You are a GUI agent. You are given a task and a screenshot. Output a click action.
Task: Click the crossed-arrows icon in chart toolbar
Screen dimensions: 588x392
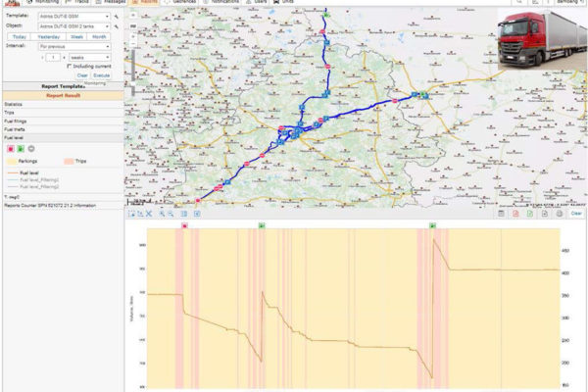(x=149, y=214)
